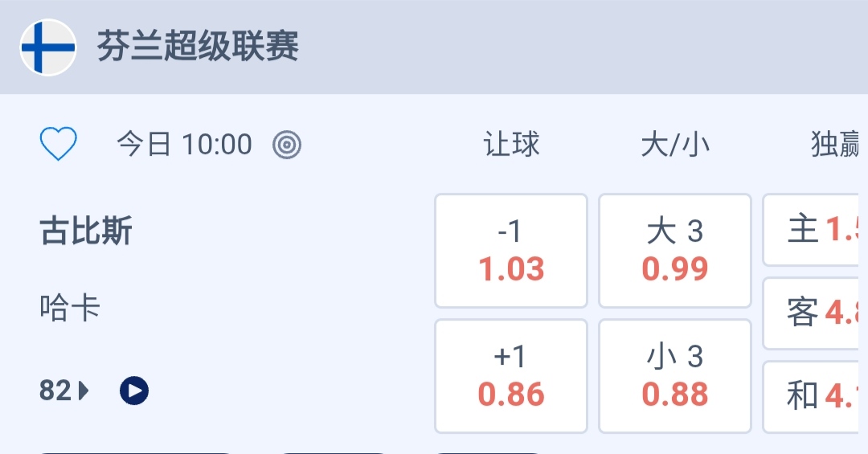Click the 哈卡 team name
The height and width of the screenshot is (454, 868).
[70, 308]
